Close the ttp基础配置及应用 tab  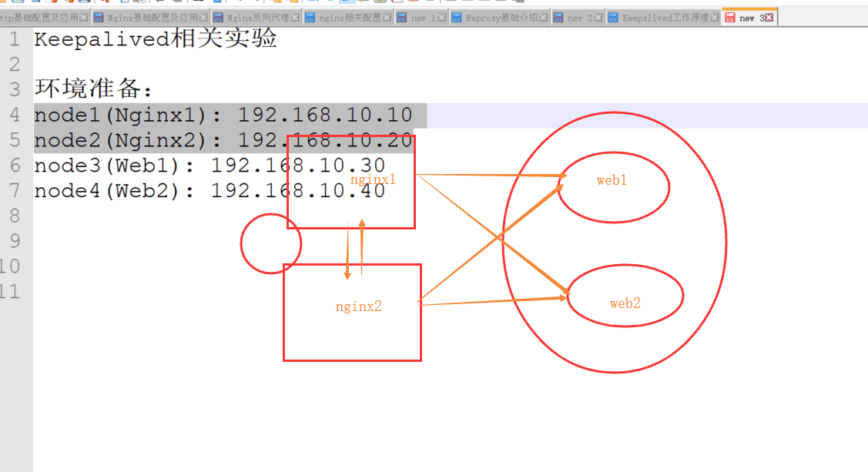coord(84,18)
